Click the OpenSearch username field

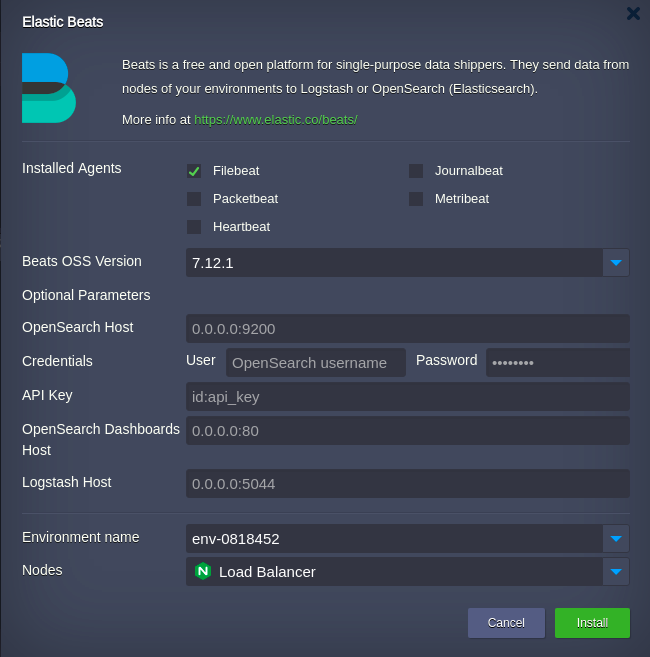click(316, 362)
